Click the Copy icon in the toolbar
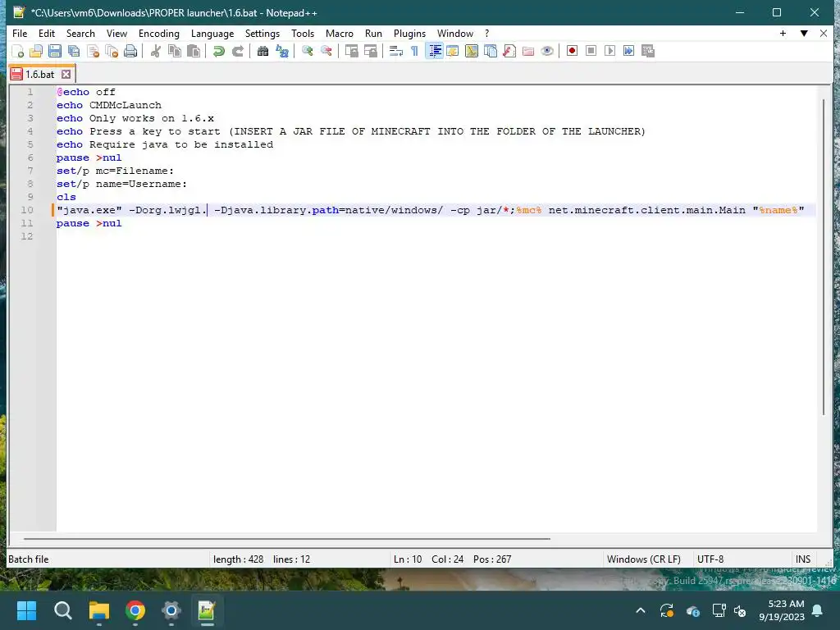840x630 pixels. point(174,51)
